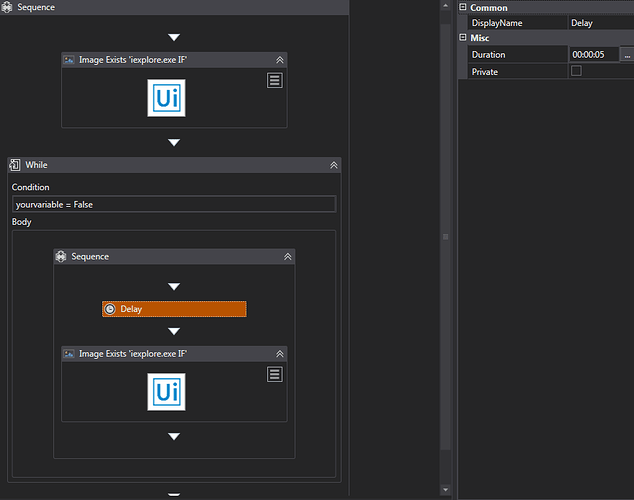Click the 'While' activity title text

(36, 165)
